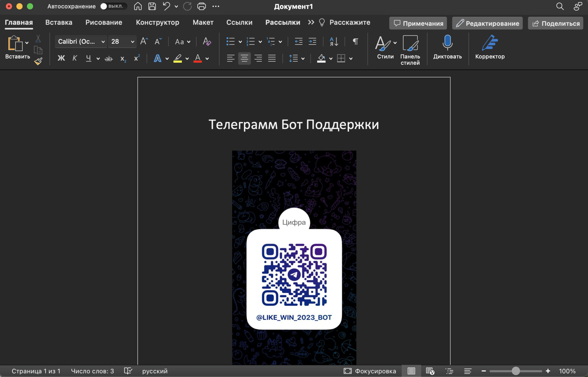The width and height of the screenshot is (588, 377).
Task: Click Число слов: 3 in status bar
Action: pos(92,371)
